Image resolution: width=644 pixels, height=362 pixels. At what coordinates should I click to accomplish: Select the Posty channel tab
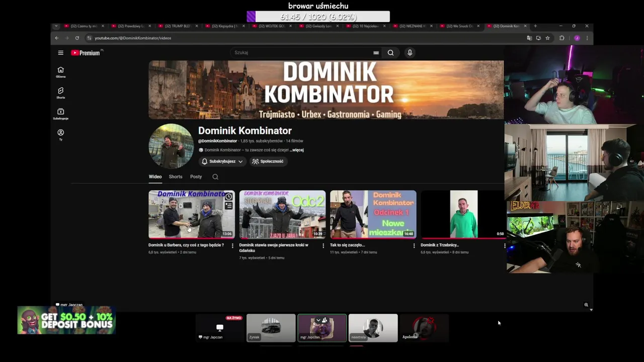coord(196,177)
